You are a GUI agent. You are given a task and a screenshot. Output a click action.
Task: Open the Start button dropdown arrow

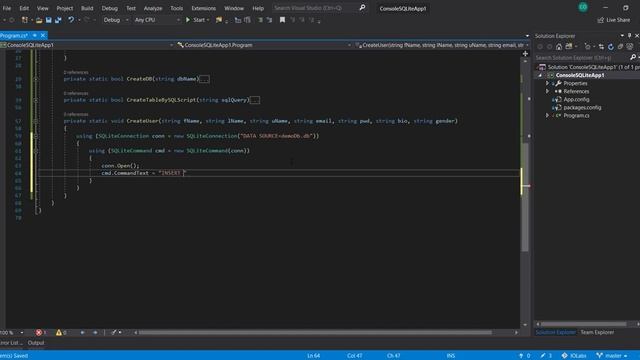click(x=208, y=20)
